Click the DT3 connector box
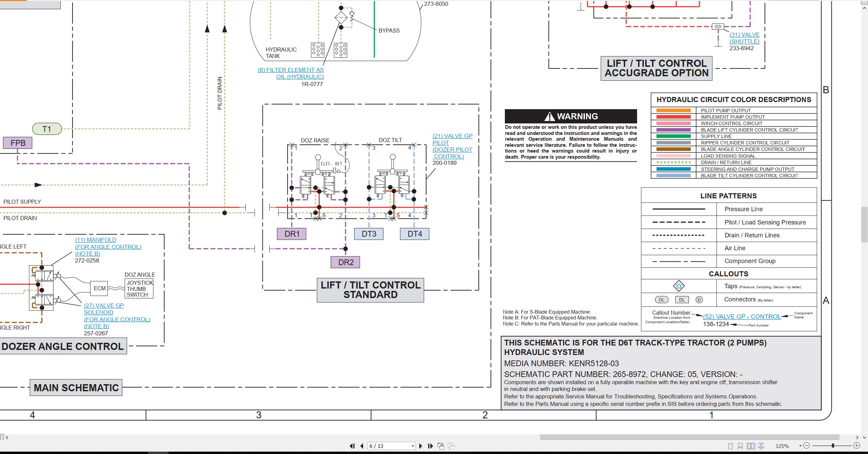This screenshot has width=868, height=454. coord(369,234)
